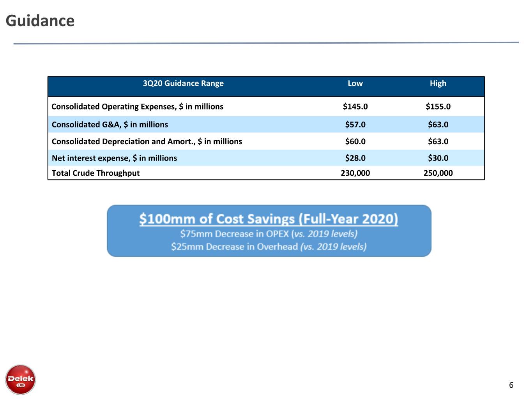Click the Delek US logo
This screenshot has height=399, width=532.
click(x=20, y=380)
